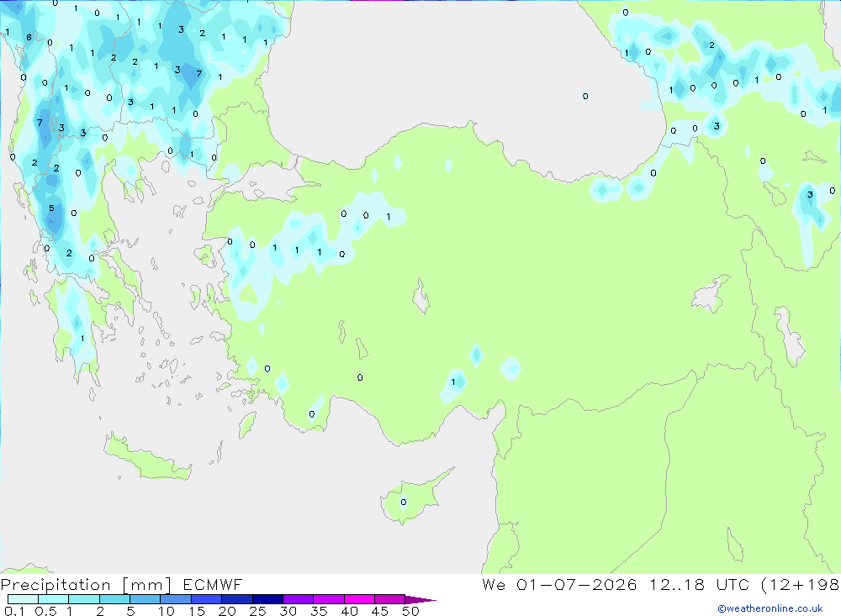Image resolution: width=841 pixels, height=616 pixels.
Task: Select the 0.1–0.5 mm lightest cyan legend swatch
Action: point(23,599)
